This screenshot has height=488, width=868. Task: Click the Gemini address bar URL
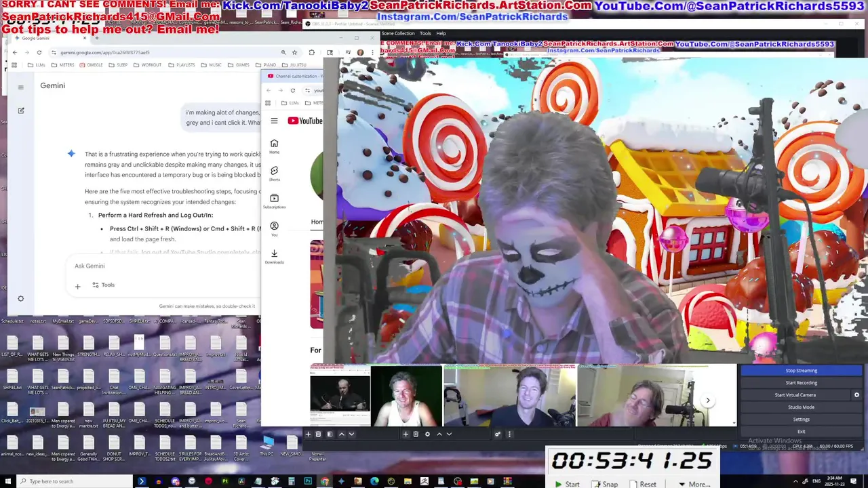[x=104, y=52]
